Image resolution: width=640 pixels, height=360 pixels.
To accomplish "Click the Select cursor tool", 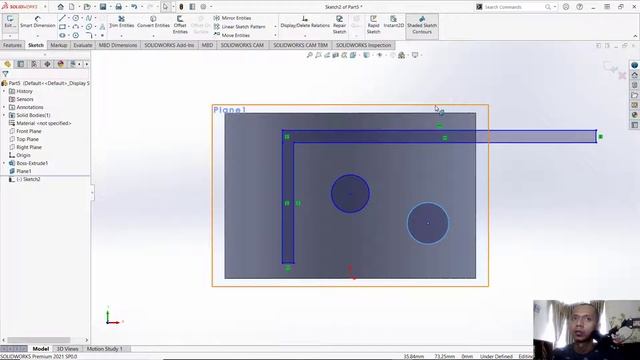I will coord(165,7).
